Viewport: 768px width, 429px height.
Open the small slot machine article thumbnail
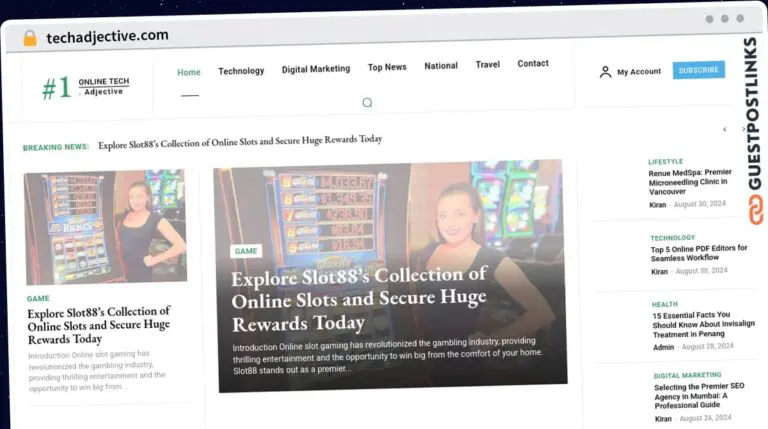(105, 227)
